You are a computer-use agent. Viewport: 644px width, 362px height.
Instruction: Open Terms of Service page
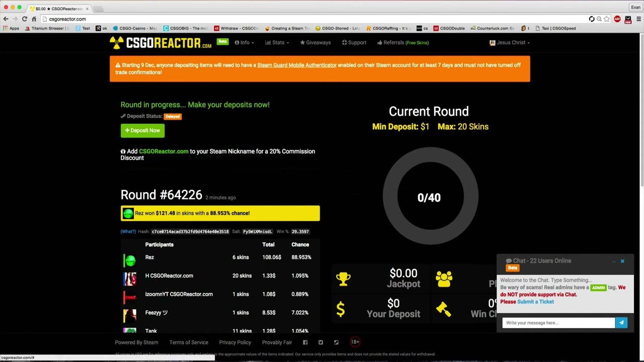pyautogui.click(x=189, y=342)
